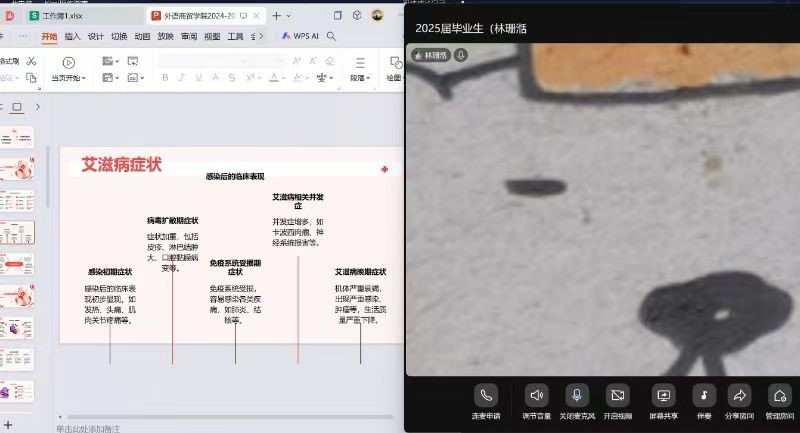
Task: Turn on camera with 开启视频
Action: pyautogui.click(x=618, y=395)
